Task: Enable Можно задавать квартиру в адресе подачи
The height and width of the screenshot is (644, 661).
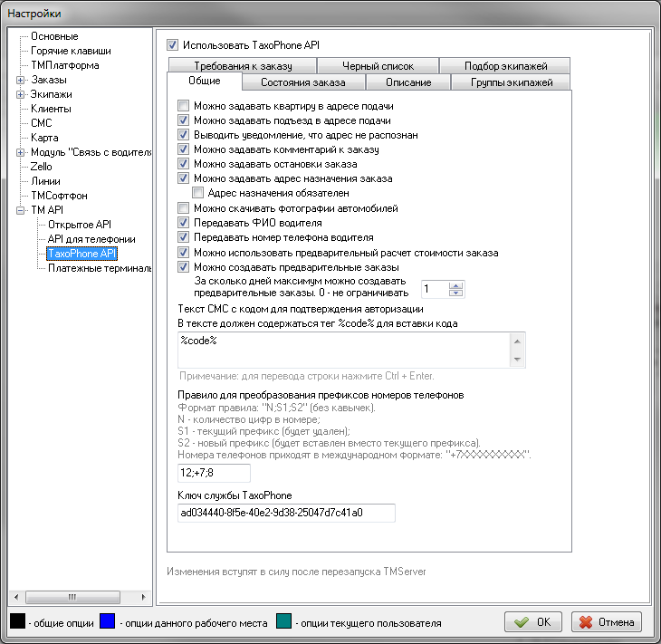Action: click(x=185, y=106)
